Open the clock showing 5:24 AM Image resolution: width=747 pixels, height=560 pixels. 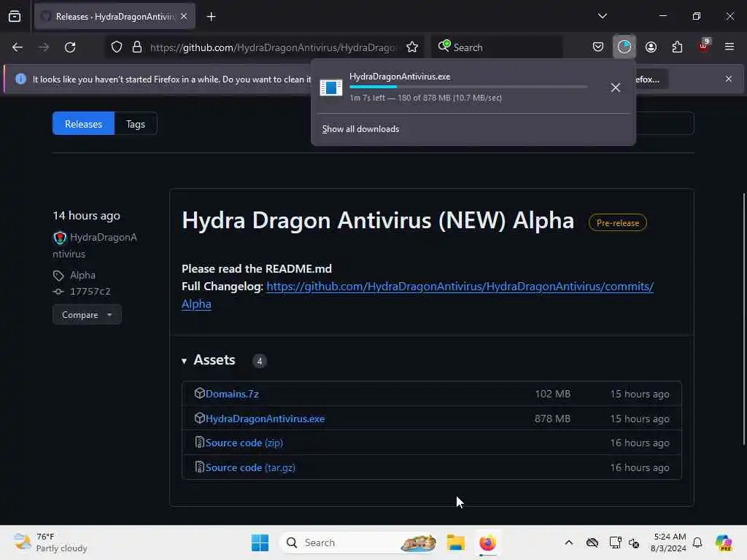point(669,542)
